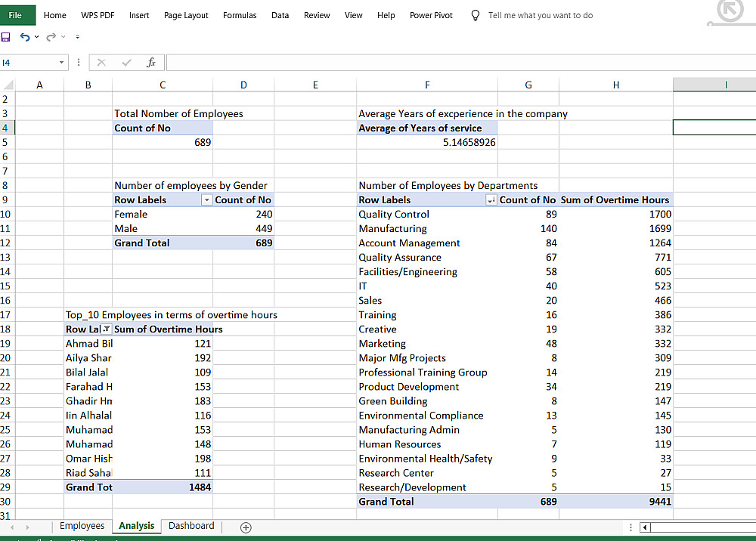This screenshot has width=756, height=541.
Task: Click the Insert Function fx icon
Action: (150, 62)
